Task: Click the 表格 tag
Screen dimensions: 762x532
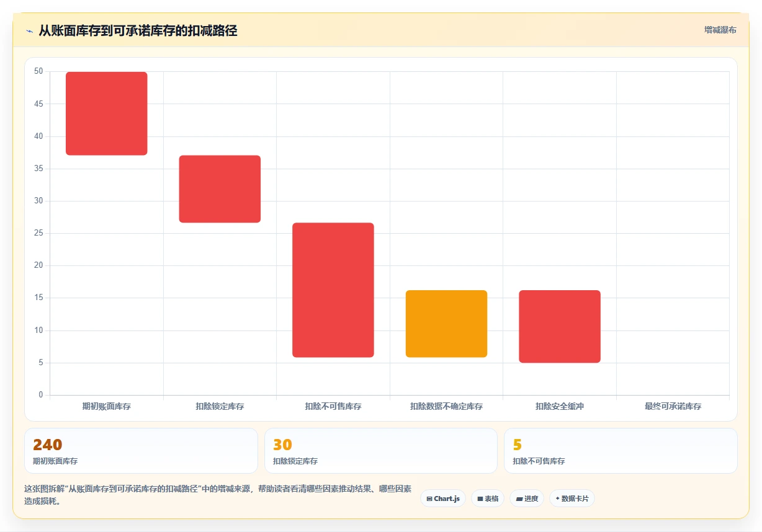Action: point(488,499)
